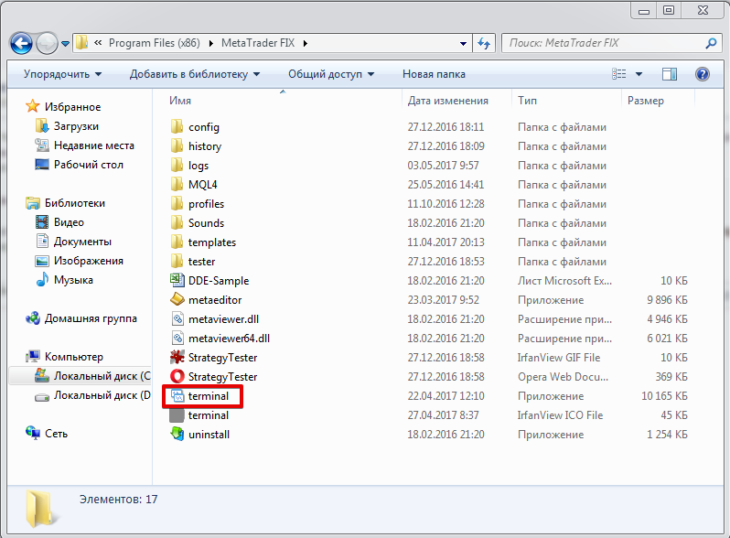Screen dimensions: 730x538
Task: Open the Общий доступ menu
Action: click(331, 74)
